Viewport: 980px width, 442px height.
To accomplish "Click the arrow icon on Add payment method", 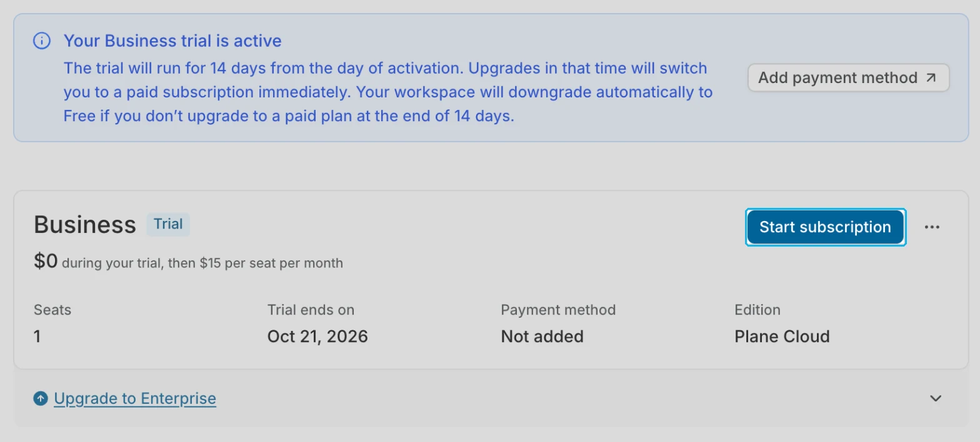I will tap(931, 78).
